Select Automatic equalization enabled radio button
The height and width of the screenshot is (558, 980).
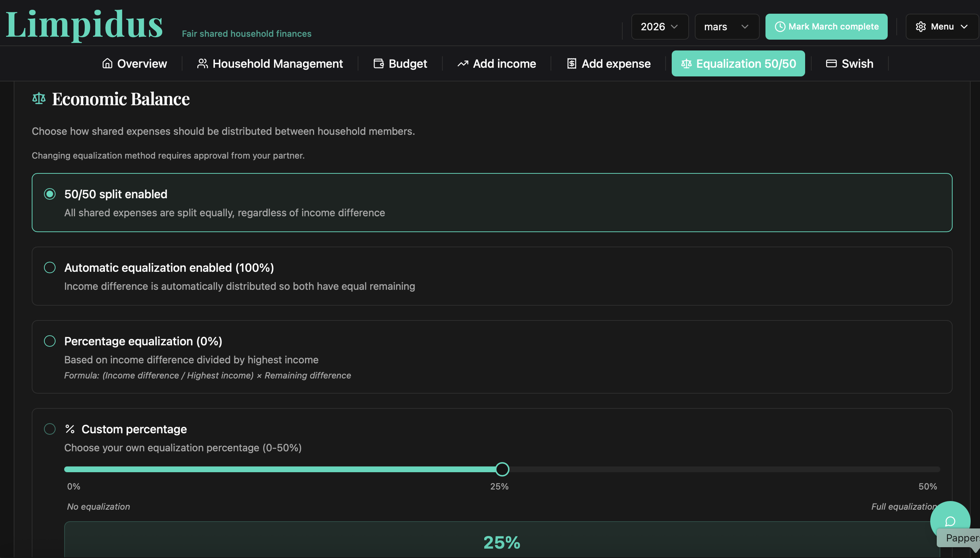pyautogui.click(x=50, y=267)
